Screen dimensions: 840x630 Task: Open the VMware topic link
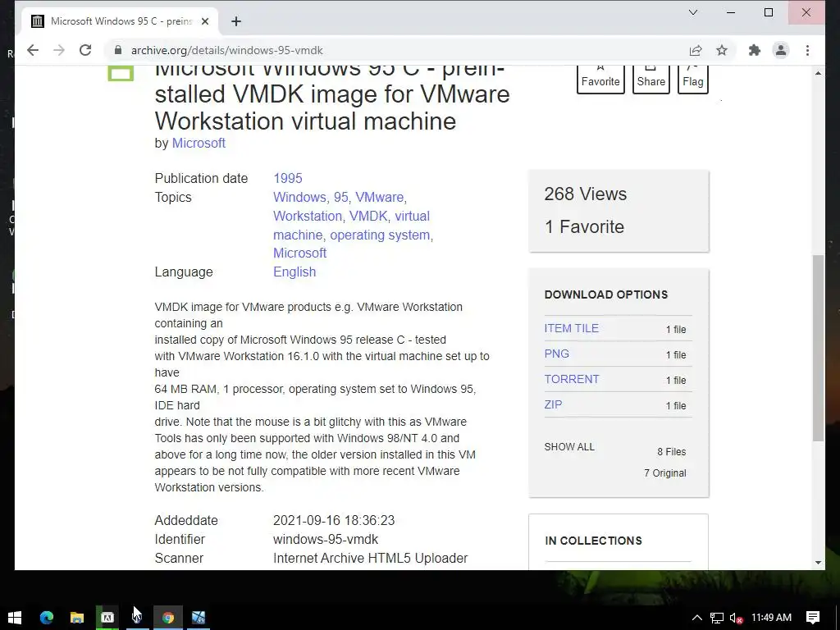379,197
